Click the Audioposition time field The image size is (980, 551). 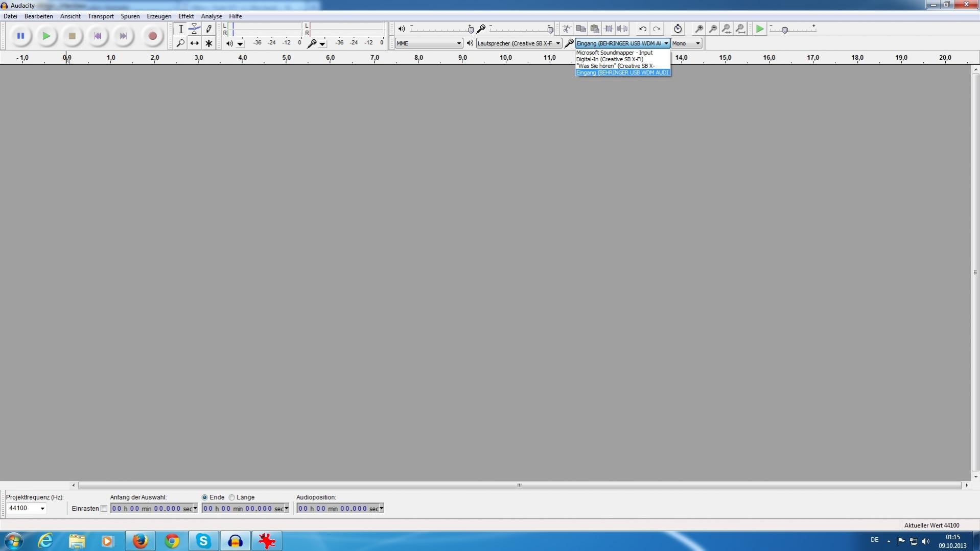pyautogui.click(x=340, y=509)
